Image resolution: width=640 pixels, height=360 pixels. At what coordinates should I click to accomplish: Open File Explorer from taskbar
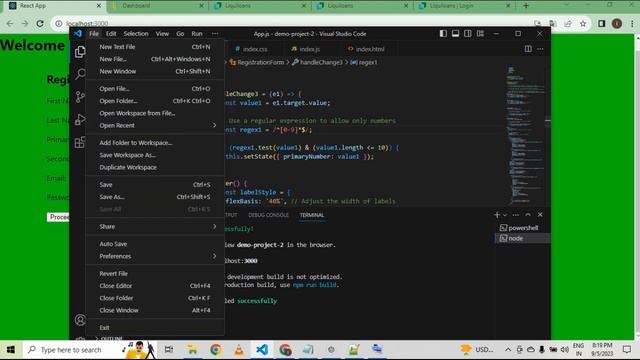tap(192, 350)
